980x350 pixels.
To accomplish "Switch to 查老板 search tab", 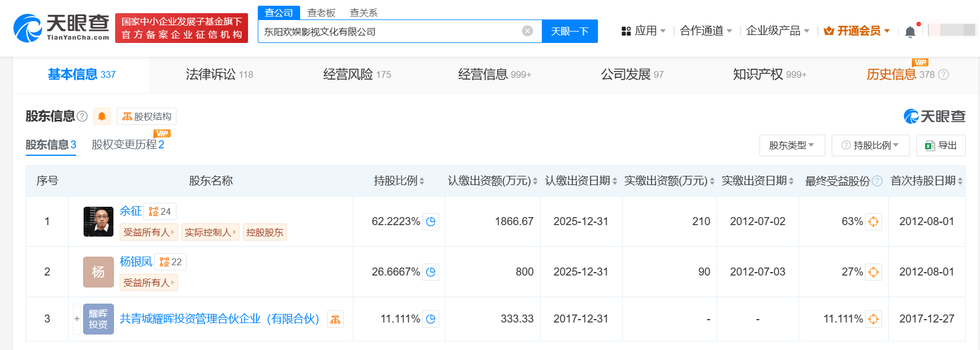I will click(321, 13).
